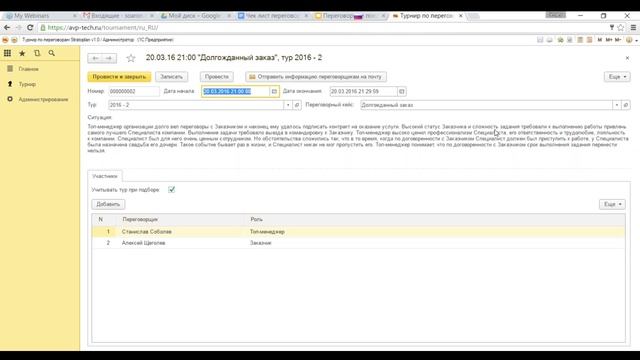Click the M+ memory button

(x=609, y=40)
